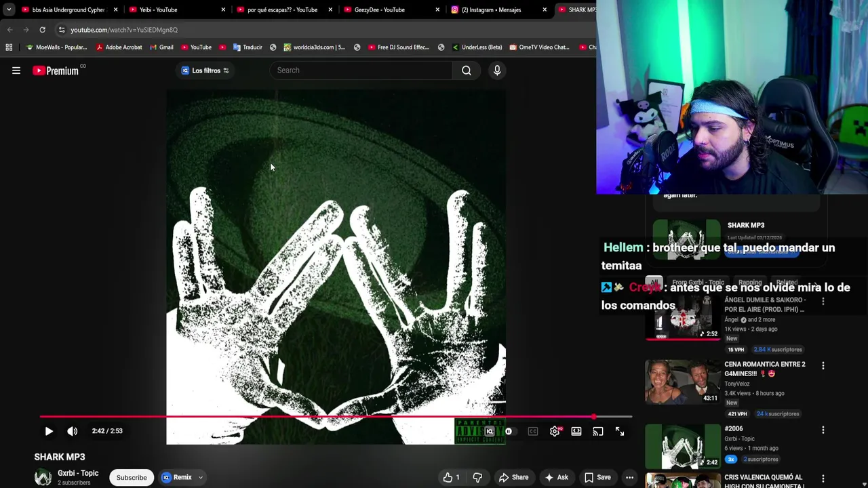The image size is (868, 488).
Task: Open UnderLess (Beta) bookmark
Action: (476, 47)
